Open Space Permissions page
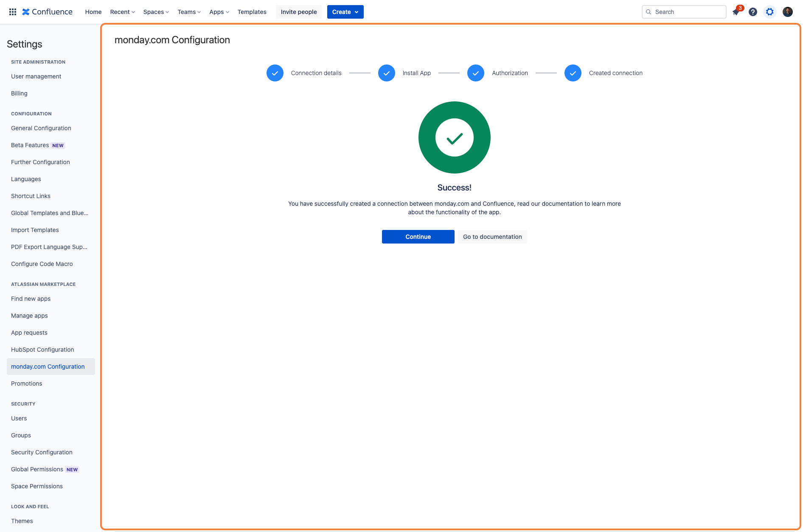 coord(51,486)
